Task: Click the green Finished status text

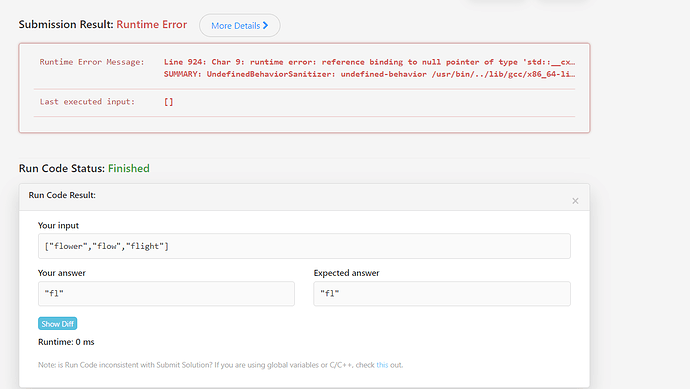Action: 129,169
